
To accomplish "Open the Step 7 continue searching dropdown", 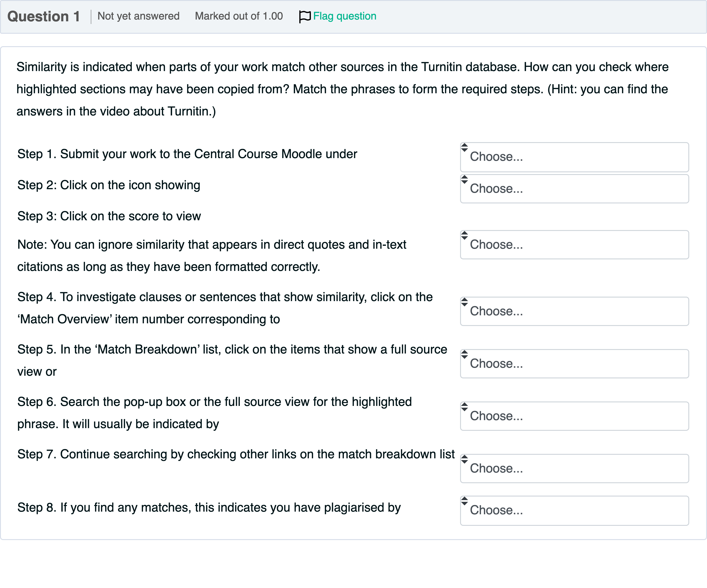I will coord(574,469).
